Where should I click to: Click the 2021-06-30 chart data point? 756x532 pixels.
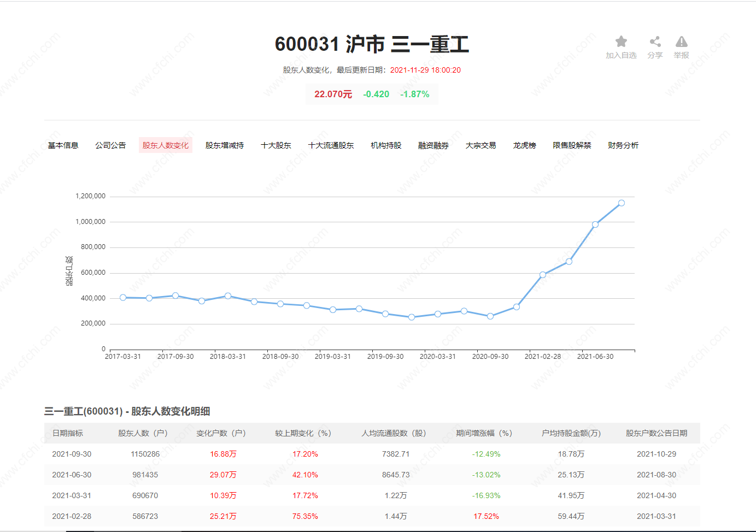pos(595,224)
